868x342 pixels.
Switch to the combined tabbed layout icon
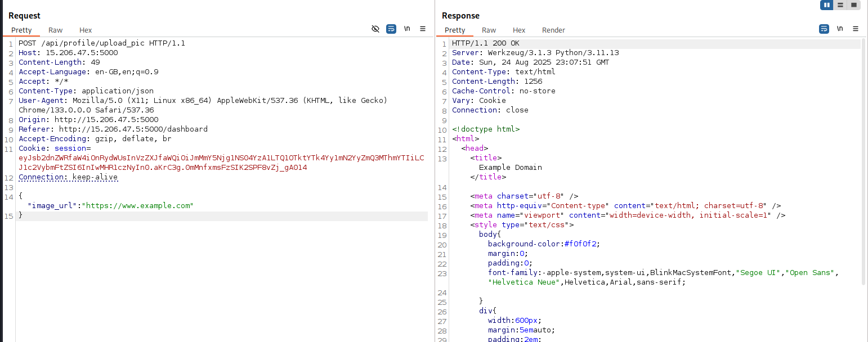[x=853, y=5]
